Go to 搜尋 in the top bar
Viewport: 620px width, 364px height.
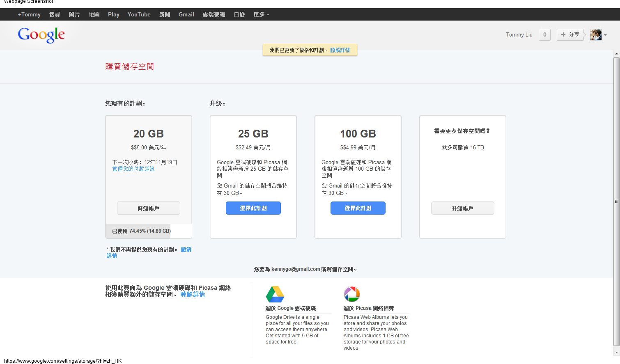pos(55,14)
